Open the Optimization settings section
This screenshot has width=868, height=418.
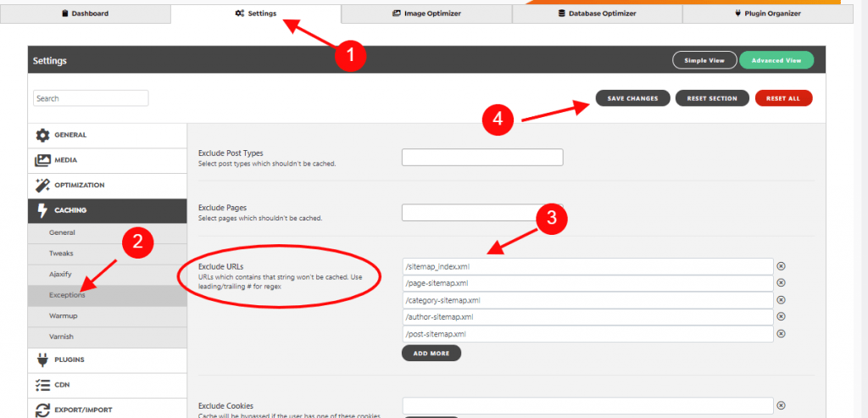108,186
